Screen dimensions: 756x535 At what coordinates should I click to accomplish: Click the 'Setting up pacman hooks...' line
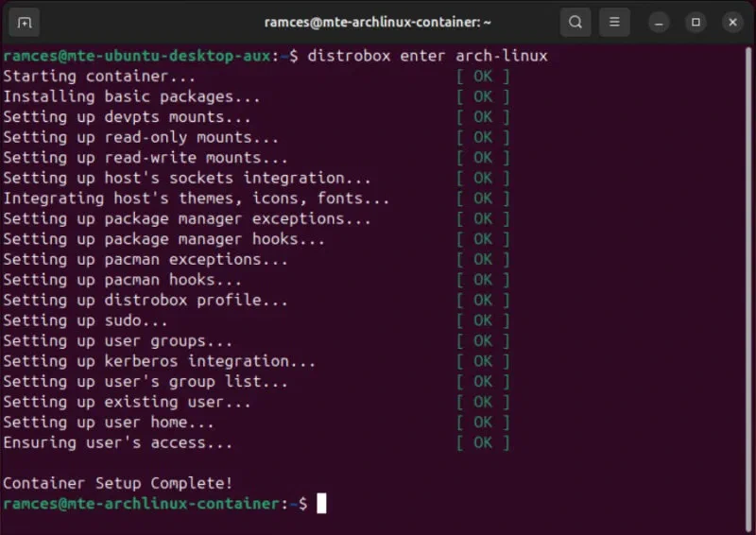[x=123, y=280]
